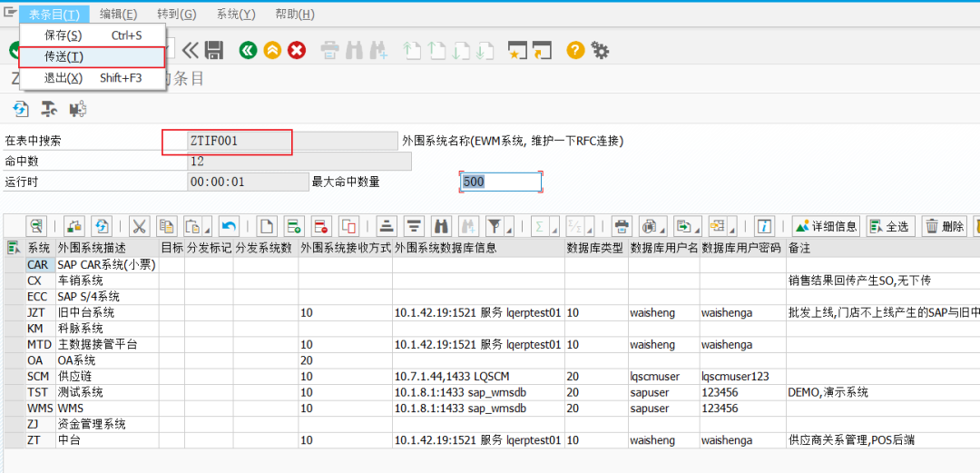This screenshot has height=473, width=980.
Task: Click the Undo arrow icon
Action: point(230,226)
